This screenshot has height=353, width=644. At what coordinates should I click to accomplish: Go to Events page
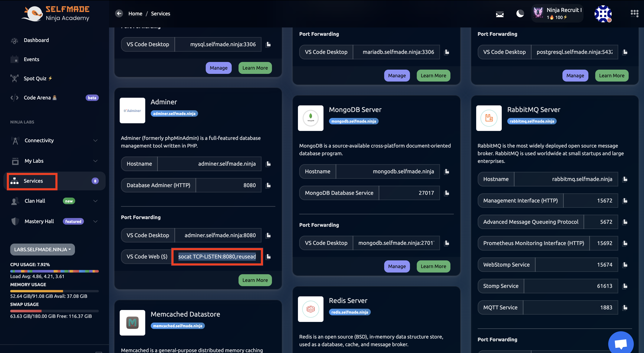pyautogui.click(x=54, y=59)
